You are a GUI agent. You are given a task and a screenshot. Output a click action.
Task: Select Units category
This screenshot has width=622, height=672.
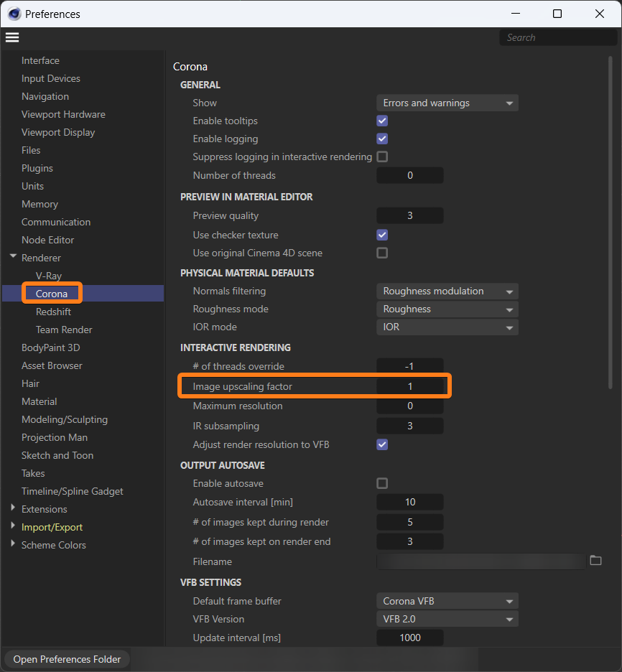point(32,187)
